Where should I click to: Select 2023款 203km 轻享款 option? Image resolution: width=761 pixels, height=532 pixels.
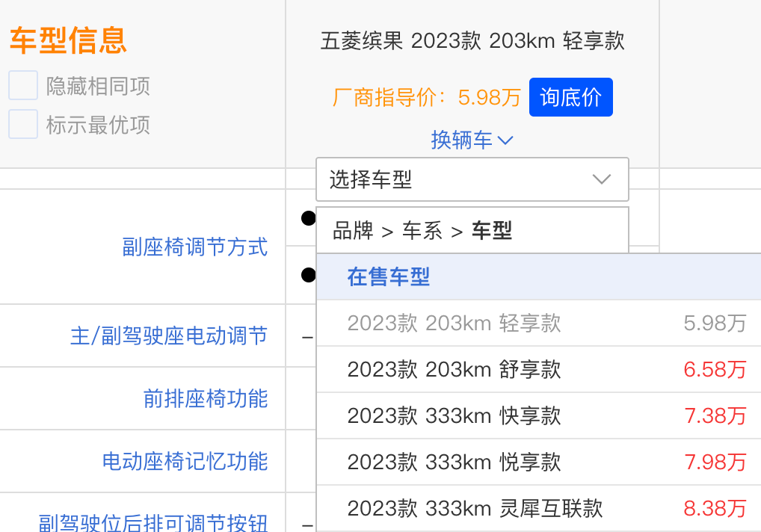(539, 323)
